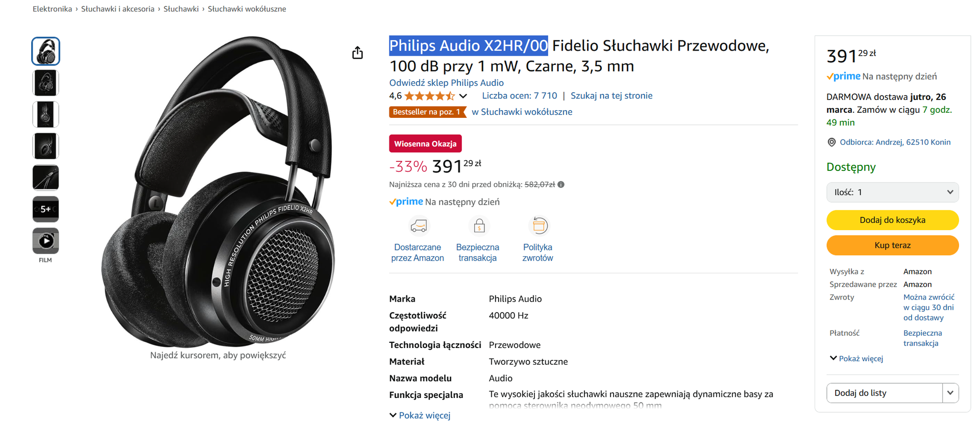This screenshot has width=980, height=424.
Task: Open the Słuchawki wokółuszne breadcrumb category
Action: [x=247, y=9]
